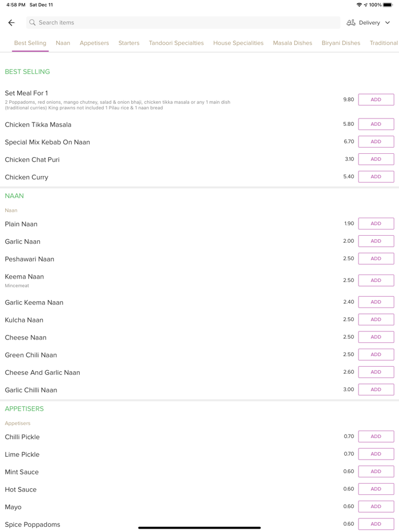Select the Tandoori Specialties tab
Viewport: 399px width, 532px height.
tap(176, 43)
